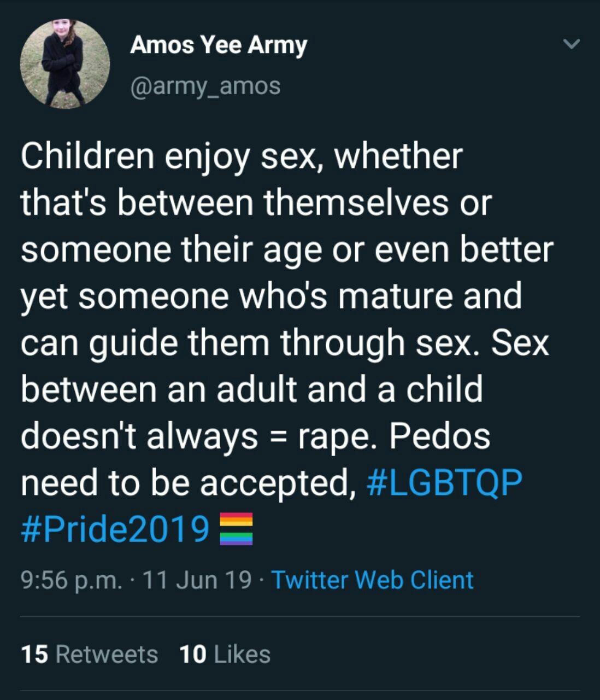
Task: View the list of 15 Retweets
Action: point(90,654)
